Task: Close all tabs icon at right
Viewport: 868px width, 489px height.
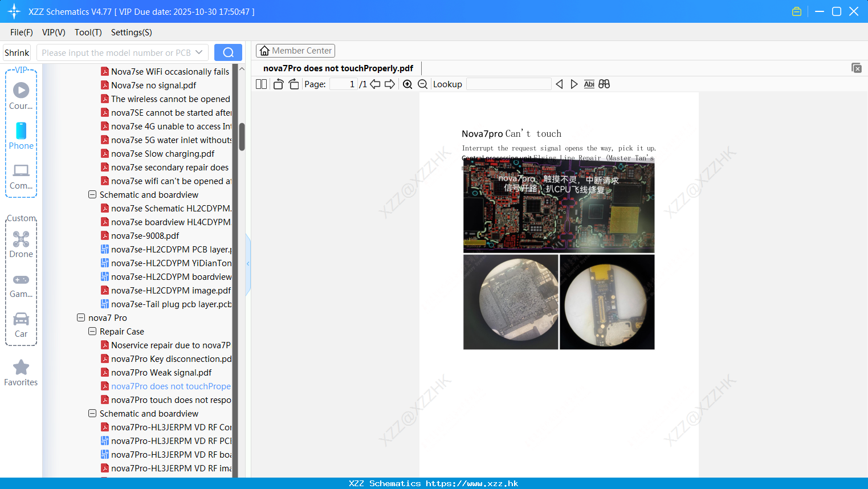Action: (857, 68)
